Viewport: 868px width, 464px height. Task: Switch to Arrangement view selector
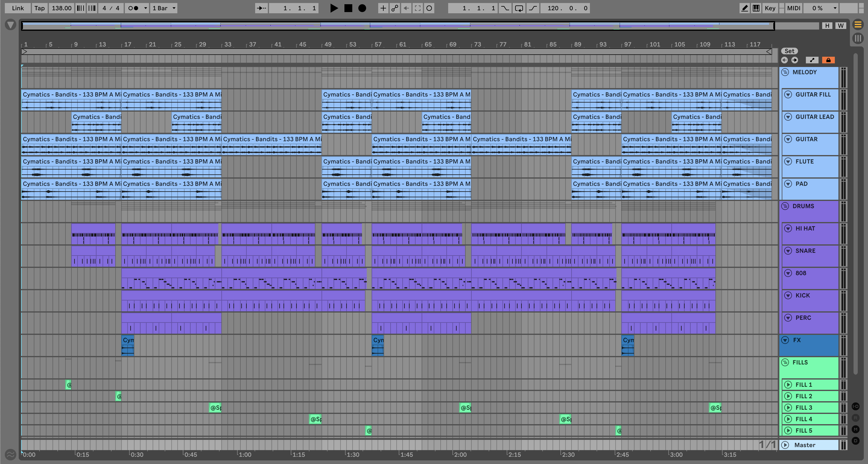click(858, 25)
